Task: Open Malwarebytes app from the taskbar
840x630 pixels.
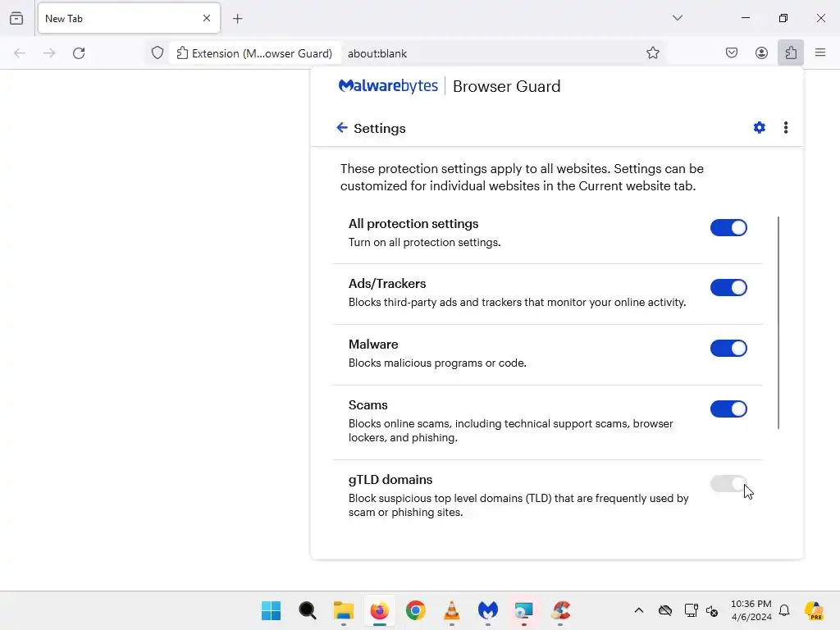Action: (488, 610)
